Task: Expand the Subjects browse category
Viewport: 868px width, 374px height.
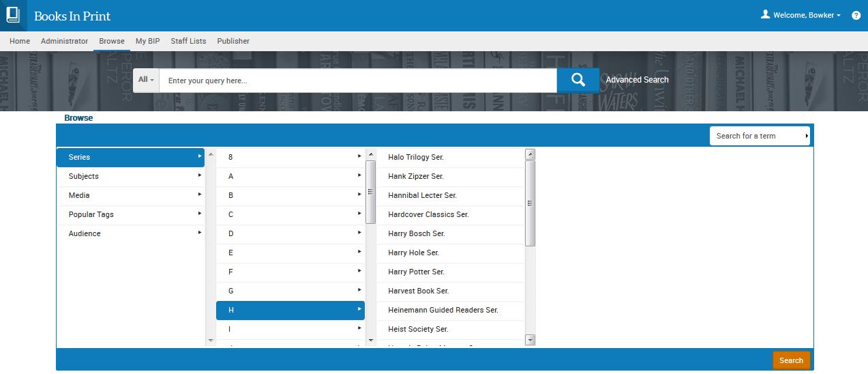Action: [130, 176]
